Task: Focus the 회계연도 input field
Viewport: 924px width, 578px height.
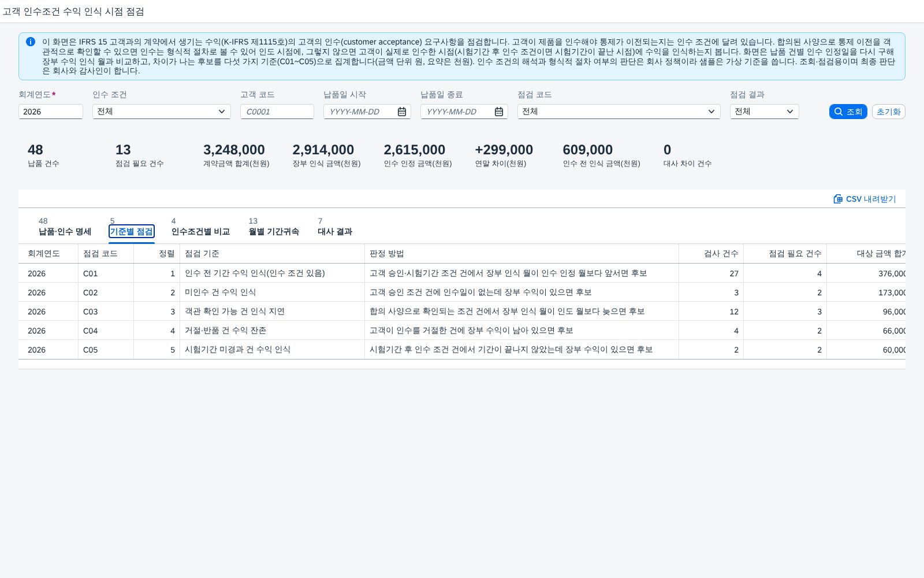Action: point(51,112)
